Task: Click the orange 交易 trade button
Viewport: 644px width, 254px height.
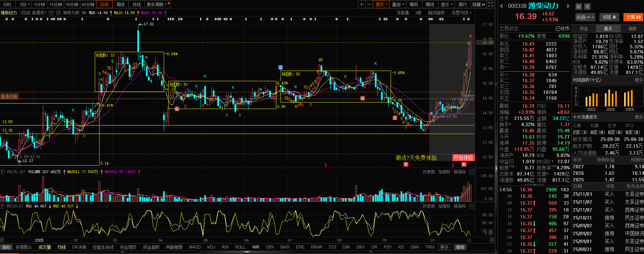Action: (633, 17)
